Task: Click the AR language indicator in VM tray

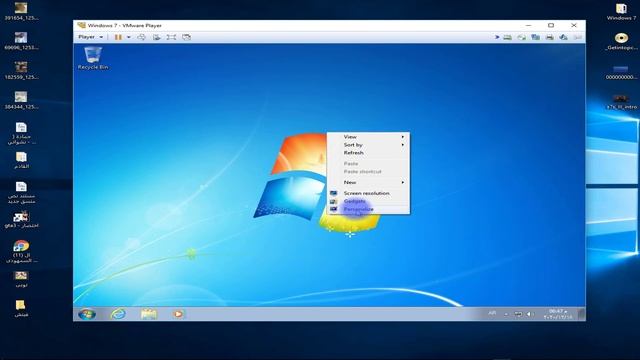Action: click(492, 313)
